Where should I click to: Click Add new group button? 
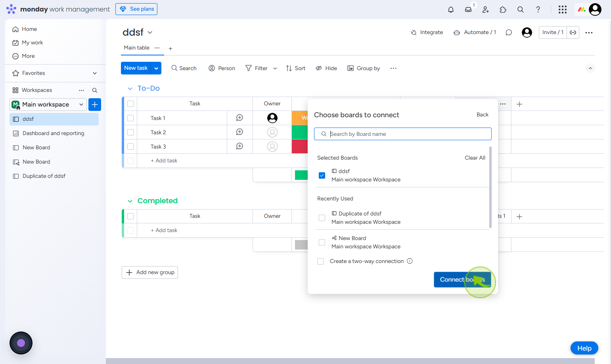(x=150, y=273)
